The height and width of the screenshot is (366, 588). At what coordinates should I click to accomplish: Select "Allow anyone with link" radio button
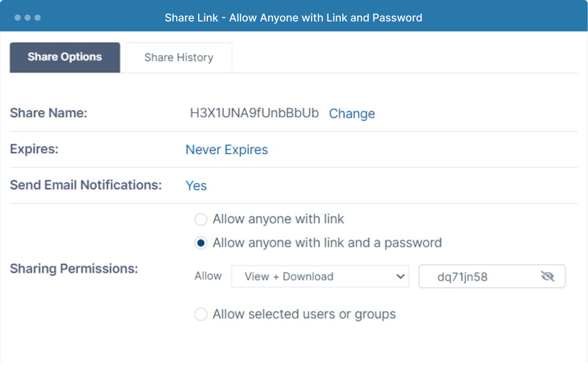(201, 219)
